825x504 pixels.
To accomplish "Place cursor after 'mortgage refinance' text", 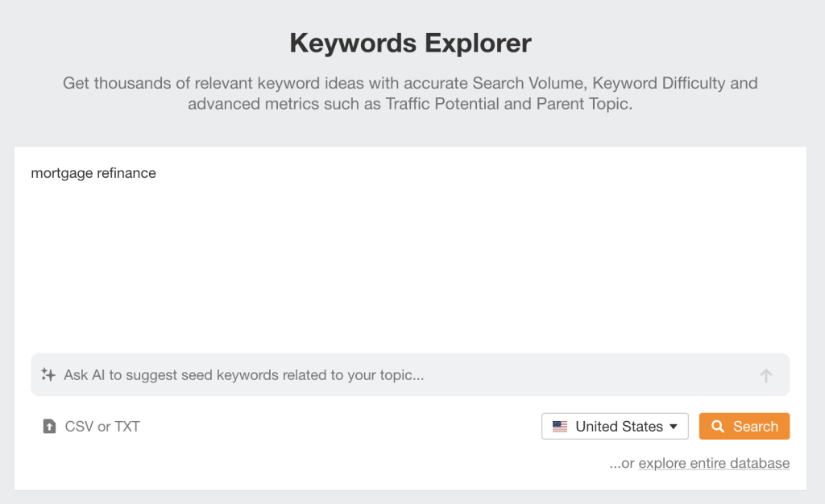I will (157, 173).
